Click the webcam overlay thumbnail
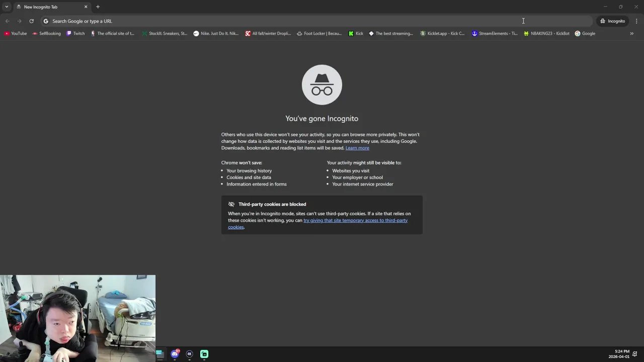Screen dimensions: 644x362 [x=78, y=318]
